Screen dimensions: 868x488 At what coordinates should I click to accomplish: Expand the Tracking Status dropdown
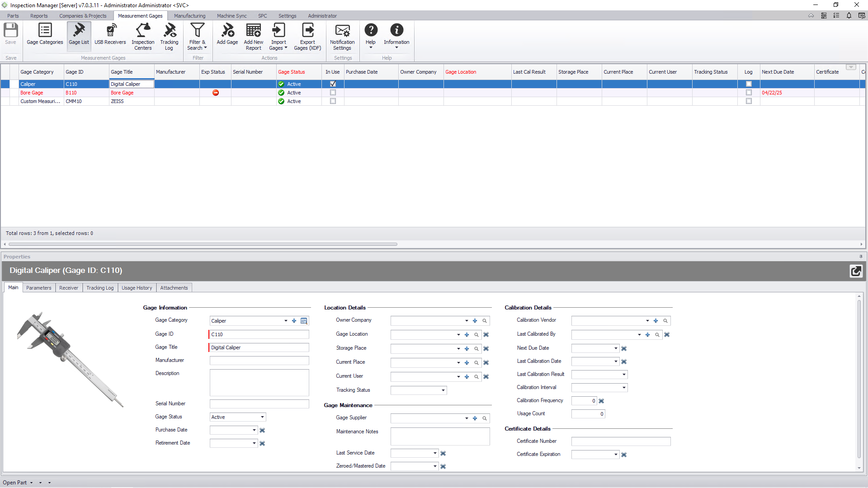coord(443,390)
